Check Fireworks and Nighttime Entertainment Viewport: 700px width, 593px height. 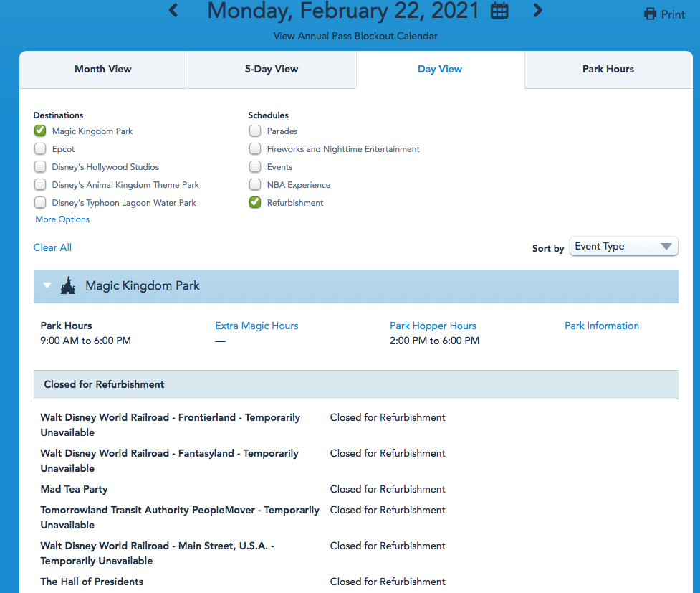click(x=255, y=149)
